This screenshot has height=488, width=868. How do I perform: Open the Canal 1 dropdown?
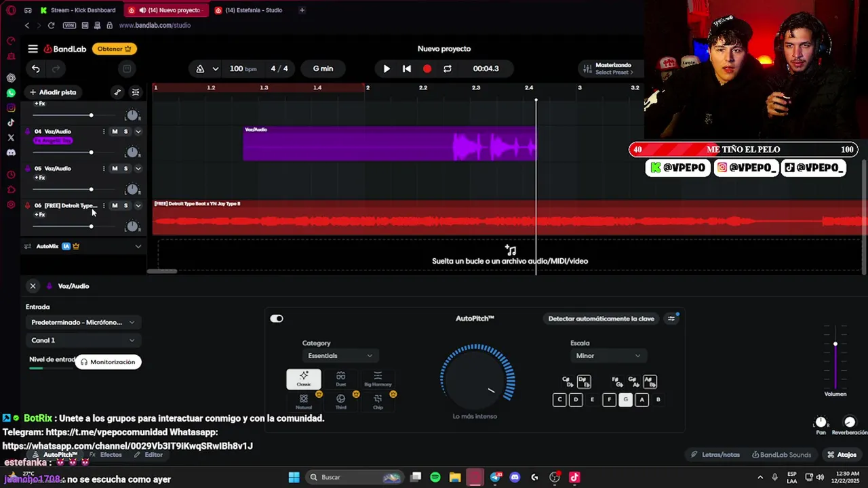pyautogui.click(x=83, y=340)
